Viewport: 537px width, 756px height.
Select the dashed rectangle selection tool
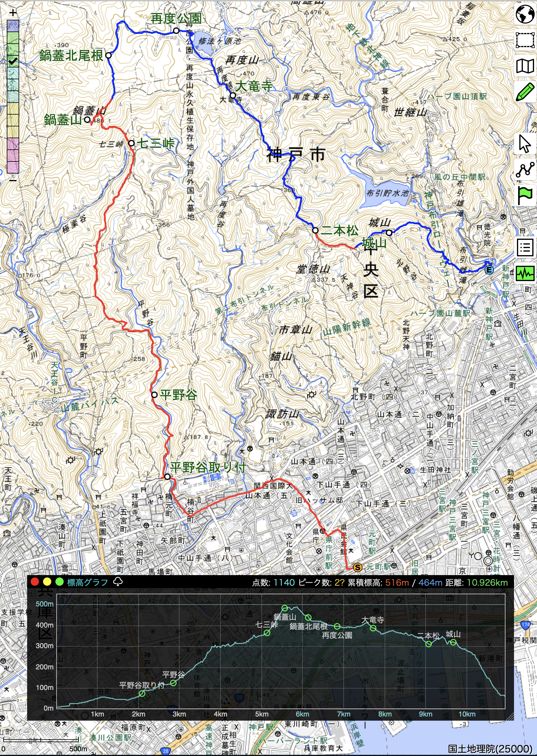point(525,40)
